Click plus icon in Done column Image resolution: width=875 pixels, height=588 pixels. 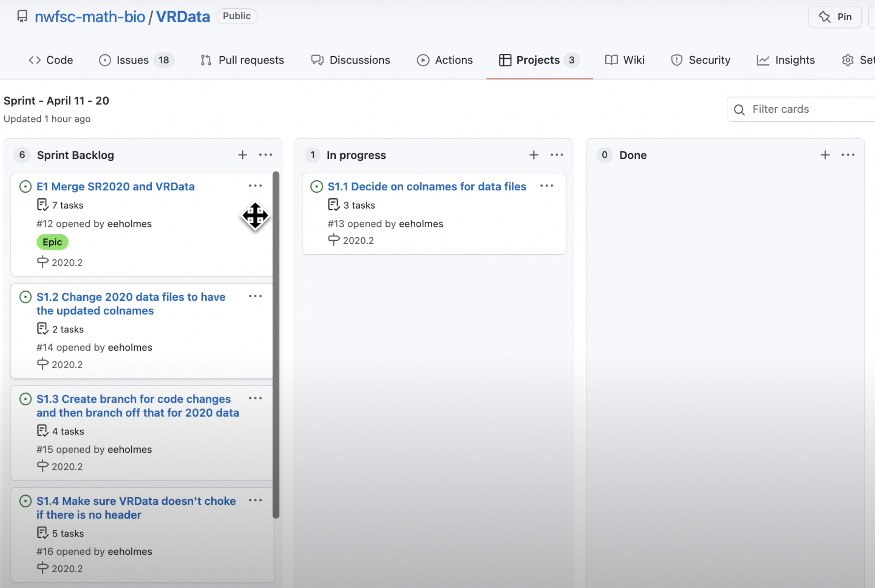coord(825,155)
